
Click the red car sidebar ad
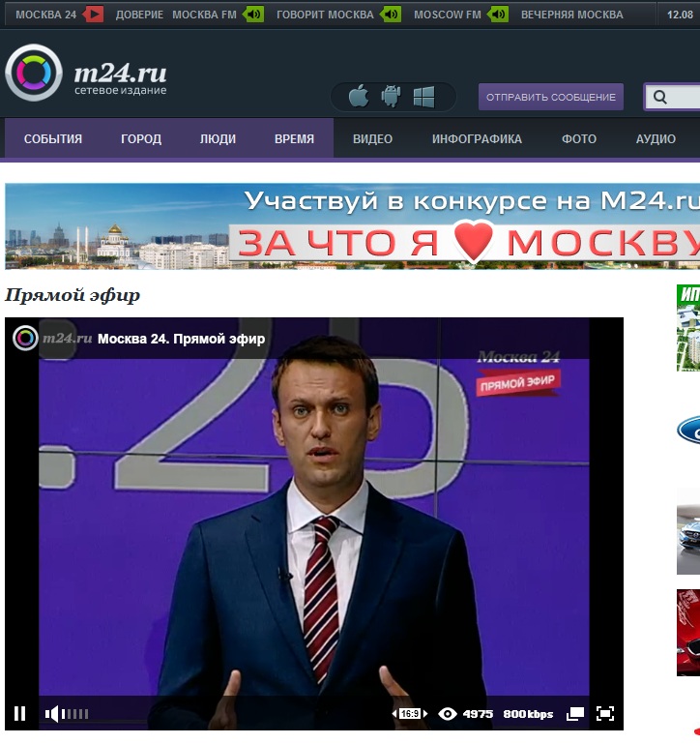coord(688,633)
